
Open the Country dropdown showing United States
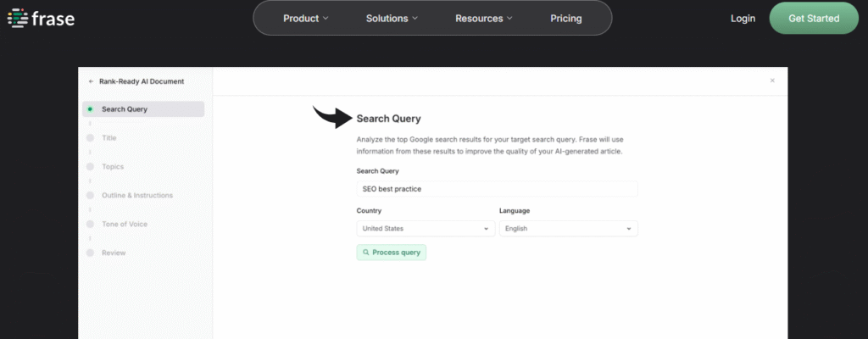[426, 229]
